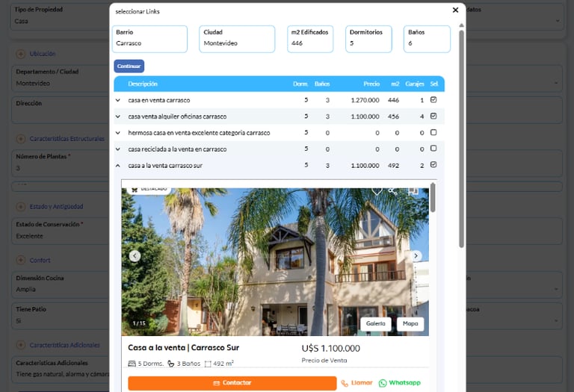574x392 pixels.
Task: Open Tipo de Propiedad dropdown in background form
Action: pos(61,16)
